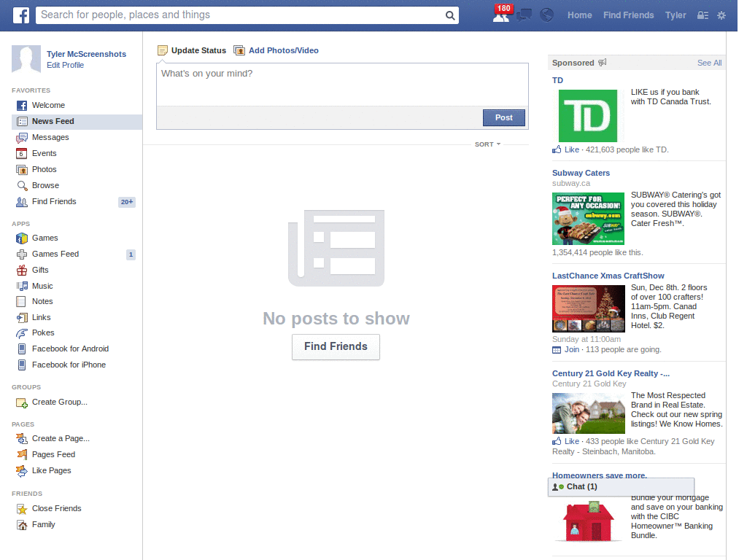Click the Gifts present icon

point(22,270)
